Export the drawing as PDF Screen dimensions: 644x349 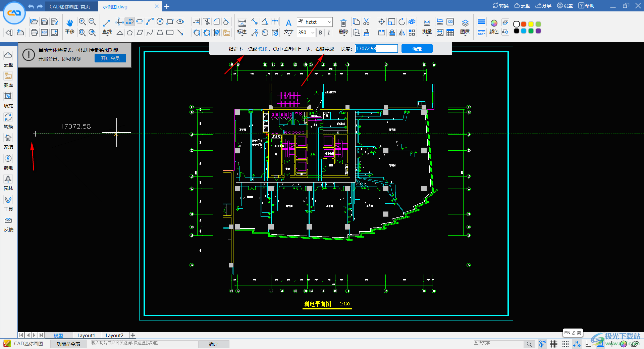coord(44,33)
